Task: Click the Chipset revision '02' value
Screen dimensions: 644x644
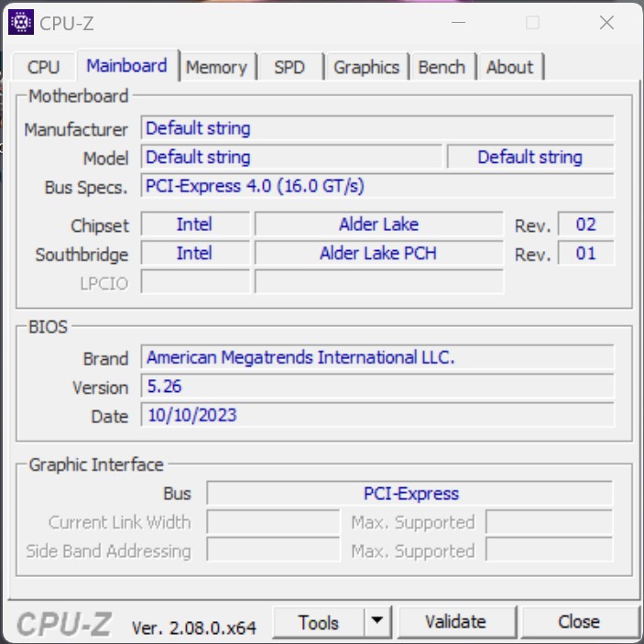Action: click(585, 224)
